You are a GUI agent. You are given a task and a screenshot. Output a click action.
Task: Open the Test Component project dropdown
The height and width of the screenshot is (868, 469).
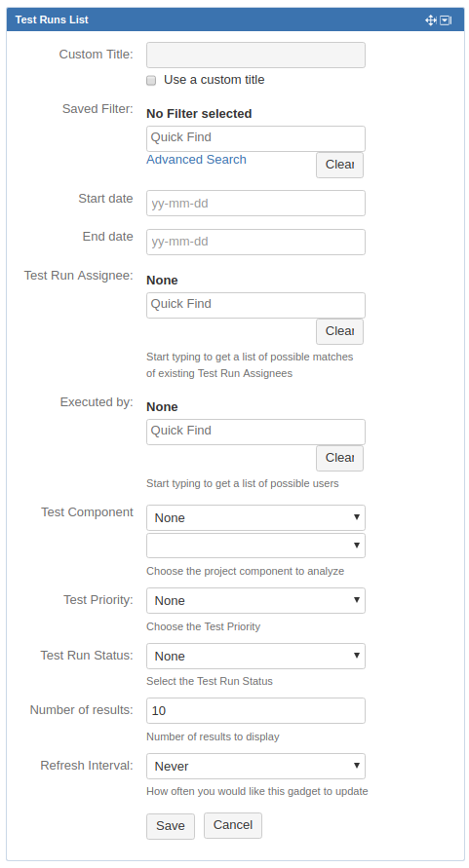coord(255,517)
